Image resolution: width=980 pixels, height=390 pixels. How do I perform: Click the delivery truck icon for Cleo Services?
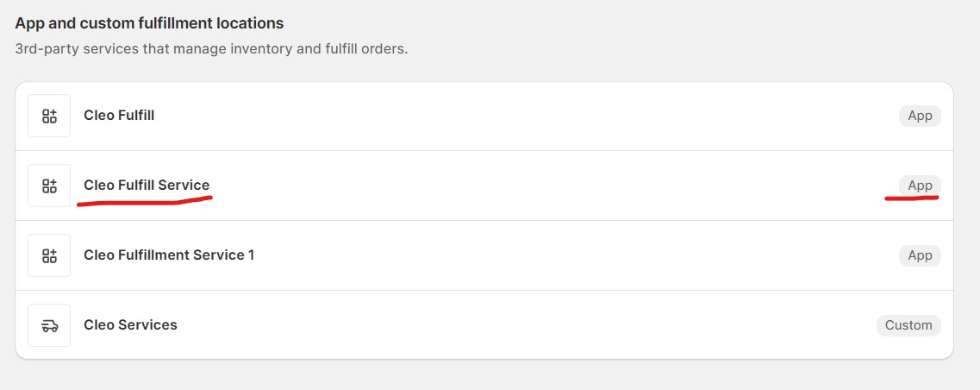coord(49,325)
